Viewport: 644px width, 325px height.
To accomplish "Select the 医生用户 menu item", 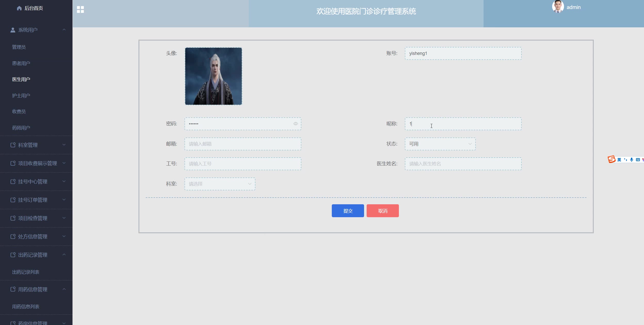I will click(21, 79).
